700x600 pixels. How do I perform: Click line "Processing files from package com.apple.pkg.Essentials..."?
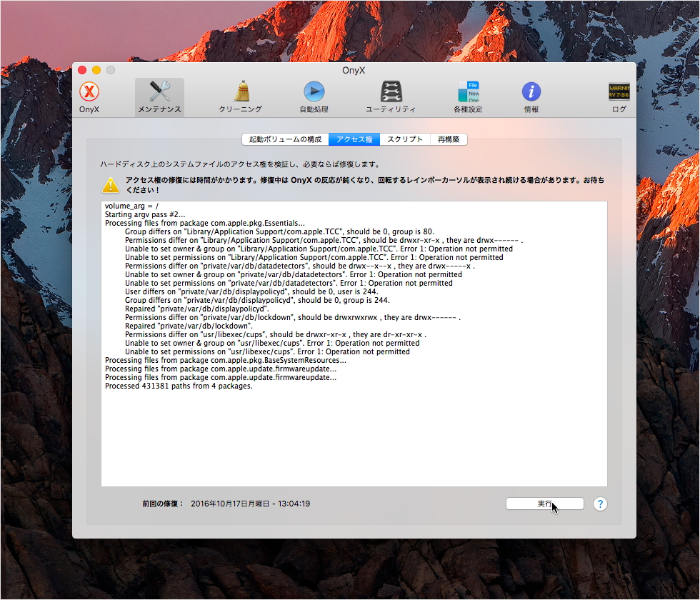205,223
